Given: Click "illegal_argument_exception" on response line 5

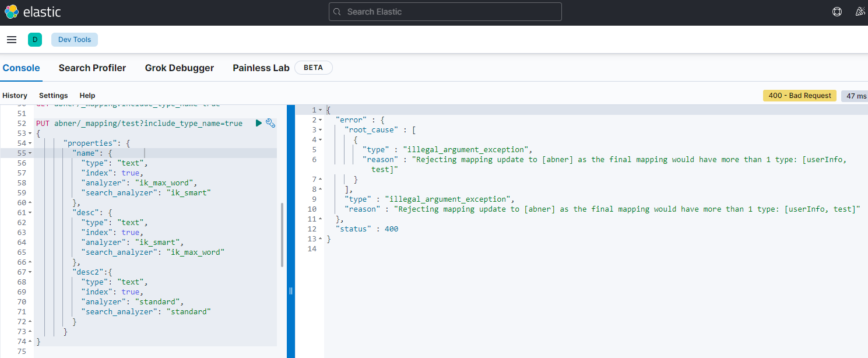Looking at the screenshot, I should [466, 150].
